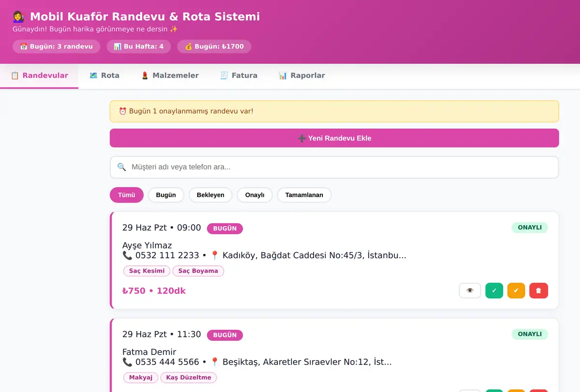Click BUGÜN badge on 11:30 appointment
Image resolution: width=580 pixels, height=392 pixels.
(x=225, y=335)
